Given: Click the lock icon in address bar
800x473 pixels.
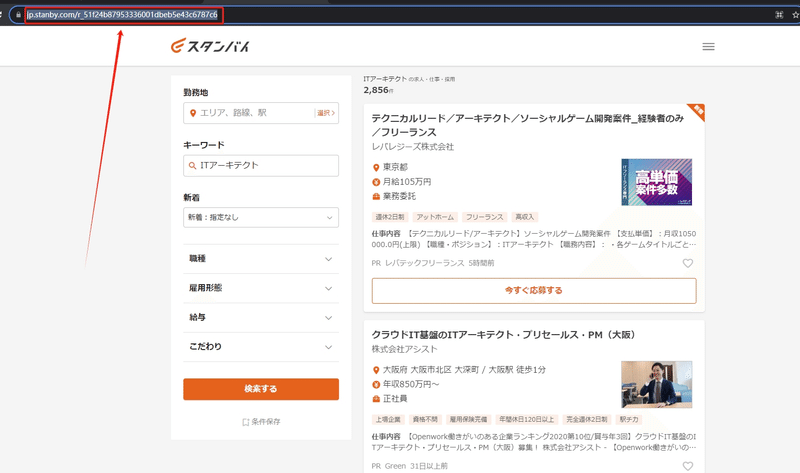Looking at the screenshot, I should [x=18, y=15].
